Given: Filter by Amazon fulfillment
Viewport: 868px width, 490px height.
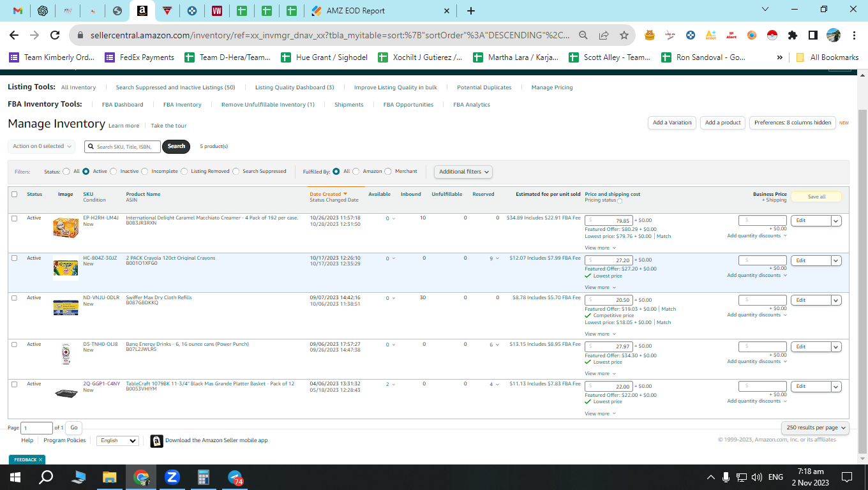Looking at the screenshot, I should click(356, 172).
